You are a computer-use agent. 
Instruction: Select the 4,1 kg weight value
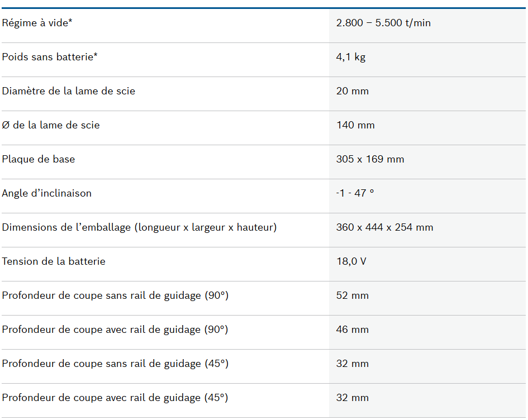coord(351,57)
